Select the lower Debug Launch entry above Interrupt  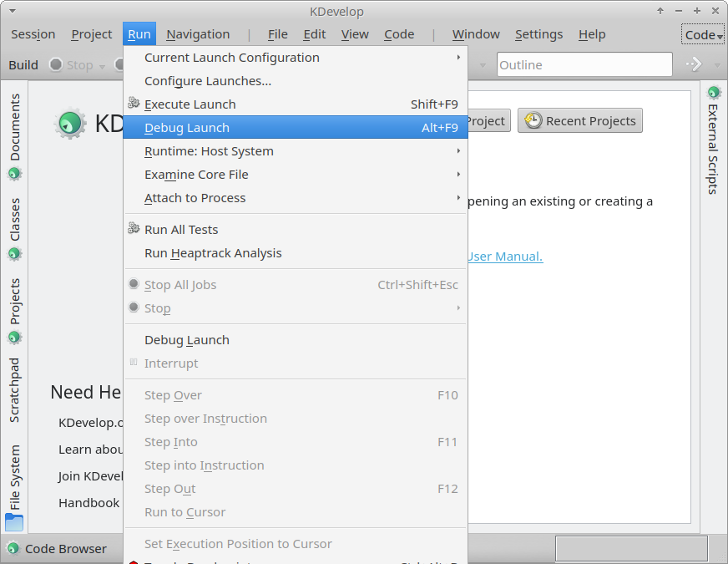coord(296,340)
